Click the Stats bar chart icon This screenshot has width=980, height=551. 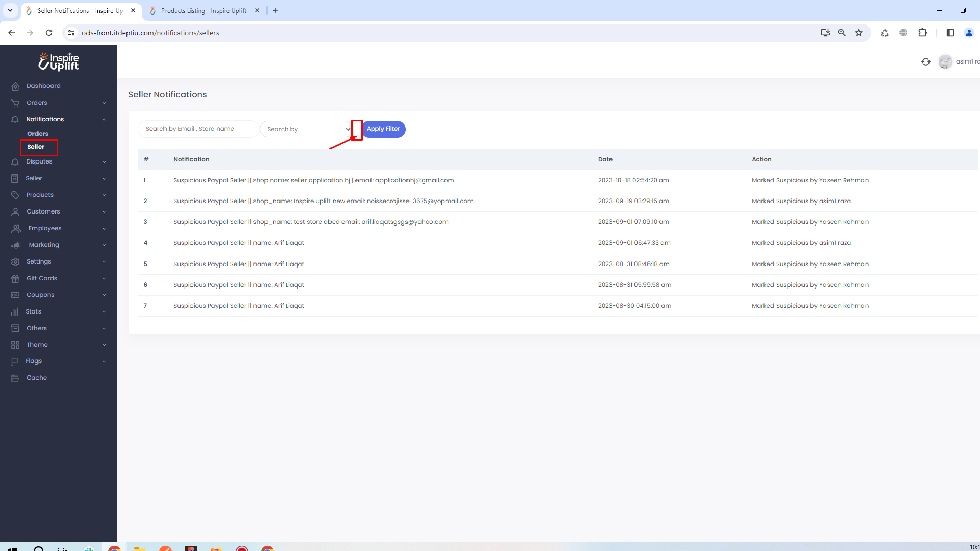pos(15,312)
